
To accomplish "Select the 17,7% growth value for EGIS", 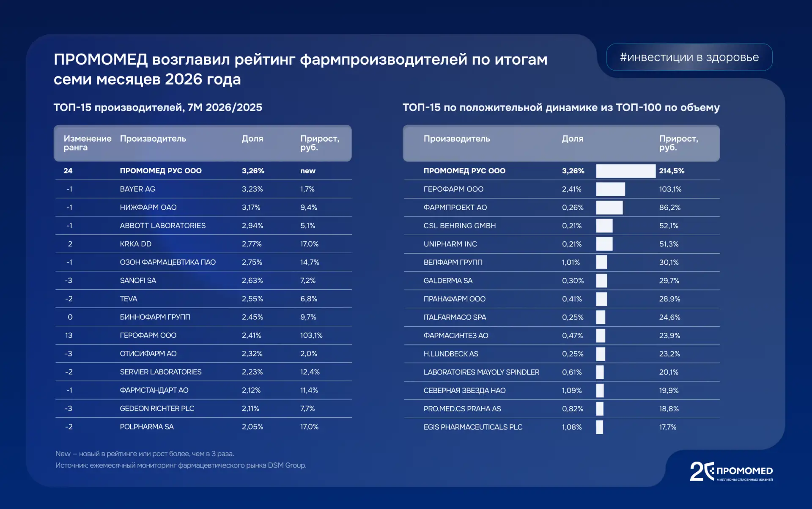I will point(668,427).
